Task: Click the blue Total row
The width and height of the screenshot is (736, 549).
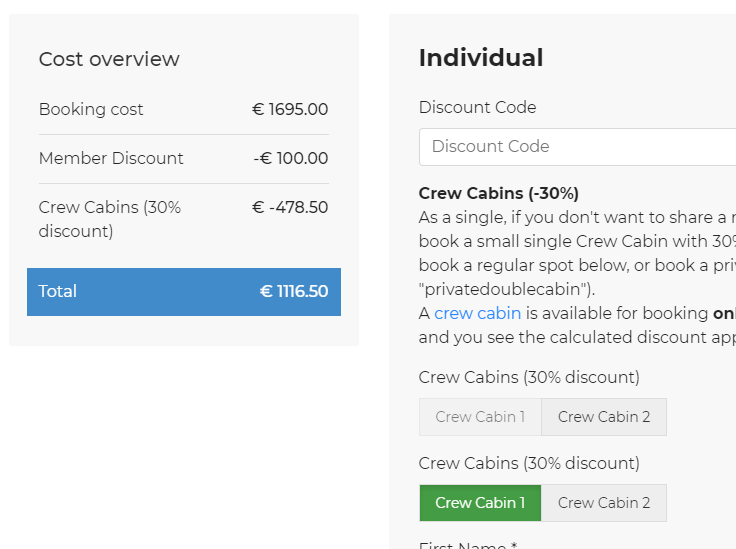Action: point(184,292)
